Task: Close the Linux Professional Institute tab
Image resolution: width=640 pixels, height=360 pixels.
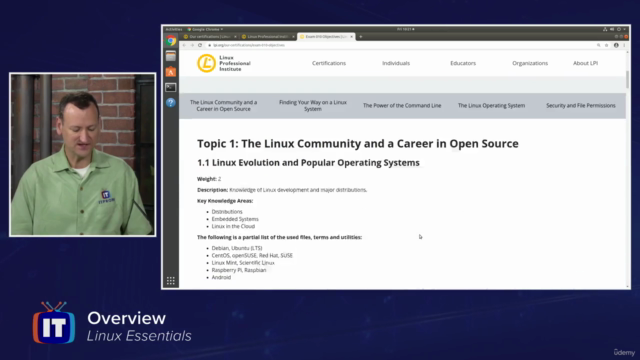Action: [x=293, y=37]
